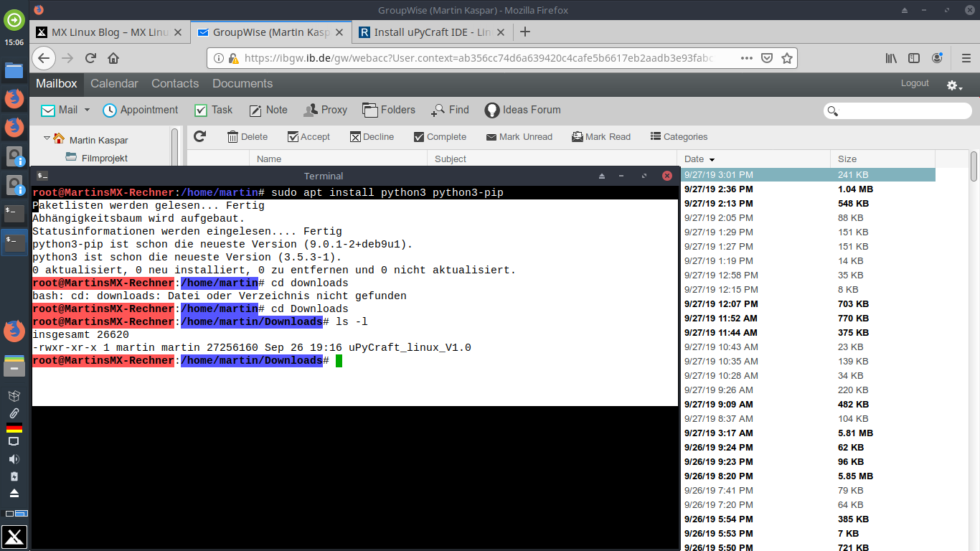
Task: Select the Mailbox tab
Action: tap(57, 83)
